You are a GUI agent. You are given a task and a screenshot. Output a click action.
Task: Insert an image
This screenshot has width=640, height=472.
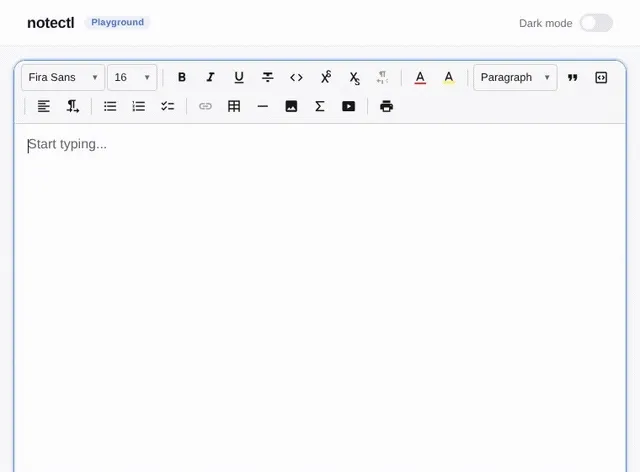(x=291, y=107)
